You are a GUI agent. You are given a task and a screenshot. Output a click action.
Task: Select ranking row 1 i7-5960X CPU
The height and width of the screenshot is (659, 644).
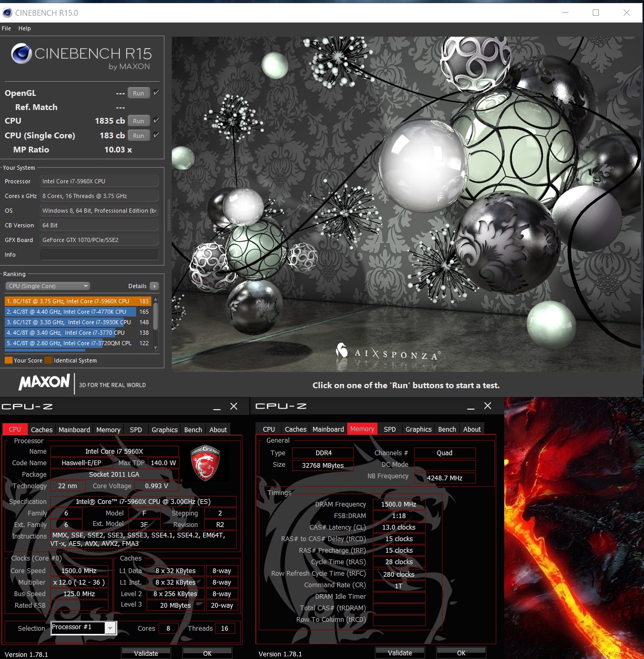coord(78,301)
